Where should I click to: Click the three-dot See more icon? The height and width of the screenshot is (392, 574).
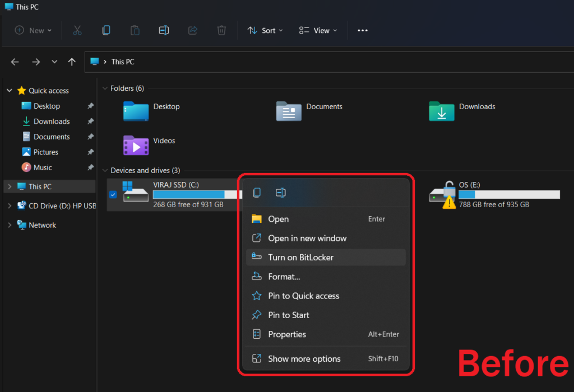pos(363,30)
